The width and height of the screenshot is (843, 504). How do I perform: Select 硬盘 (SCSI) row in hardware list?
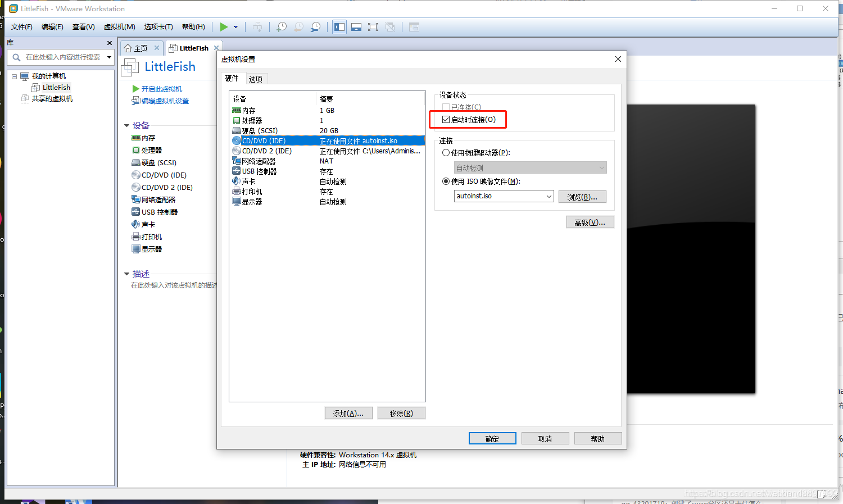(x=327, y=131)
